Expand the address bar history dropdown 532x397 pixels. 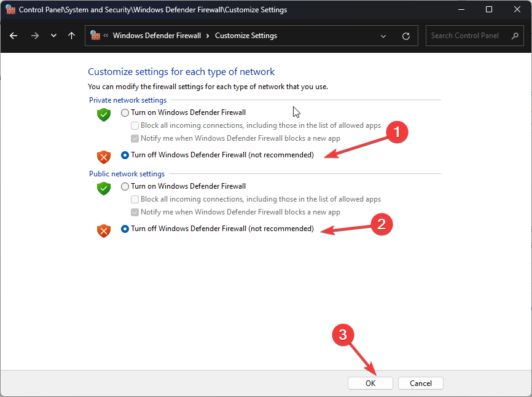pos(383,36)
